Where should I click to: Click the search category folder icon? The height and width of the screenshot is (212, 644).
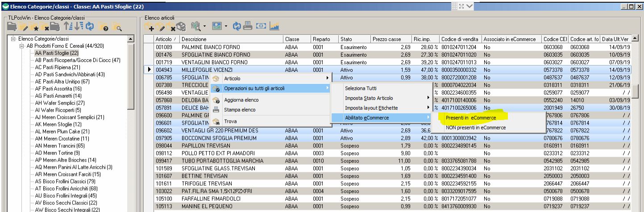(x=117, y=27)
